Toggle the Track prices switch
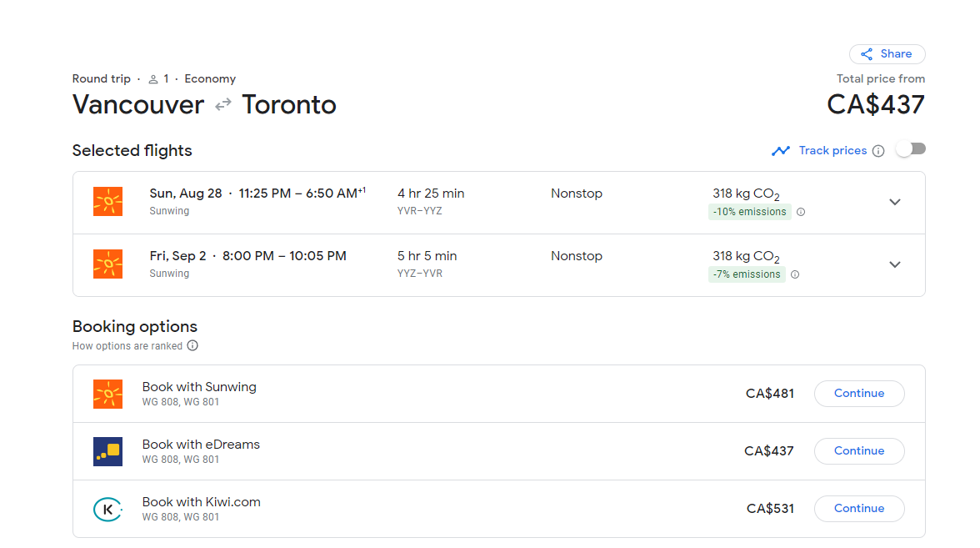The image size is (980, 548). tap(910, 149)
